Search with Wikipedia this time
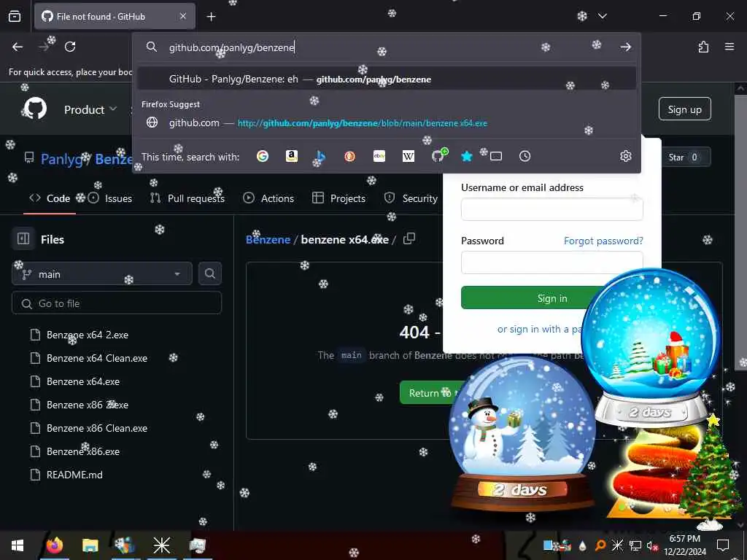 pos(409,156)
